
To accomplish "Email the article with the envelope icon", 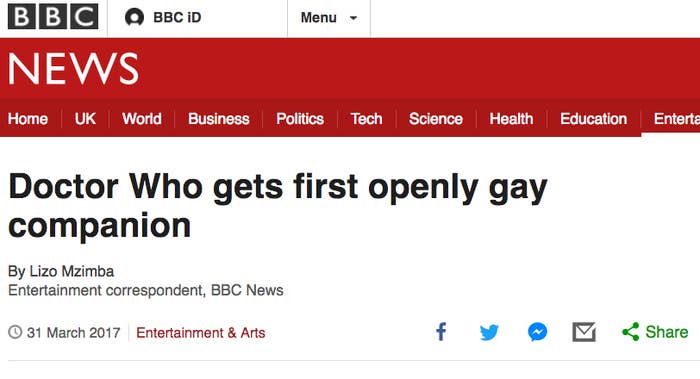I will [584, 332].
